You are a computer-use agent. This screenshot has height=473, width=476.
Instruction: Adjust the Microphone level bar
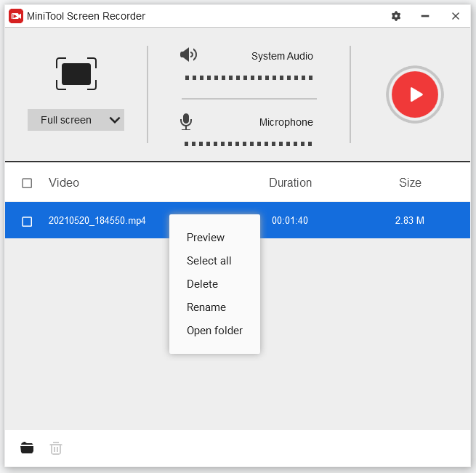(x=249, y=144)
